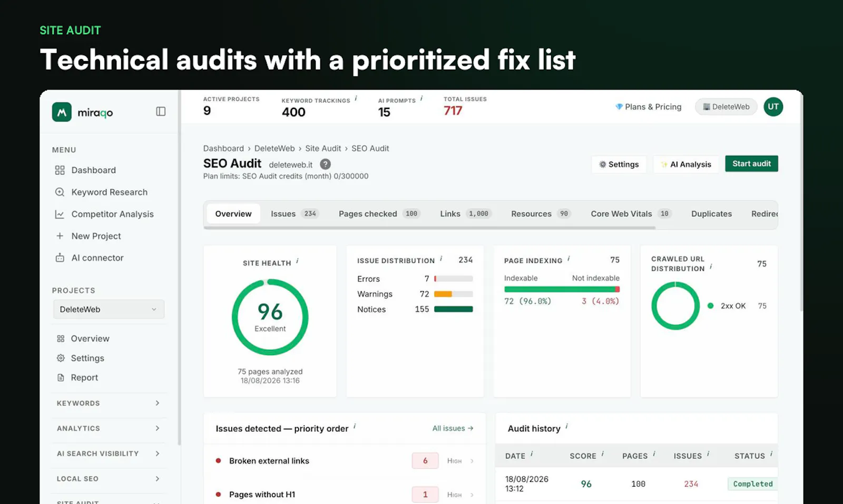Click the DeleteWeb breadcrumb link
The width and height of the screenshot is (843, 504).
(275, 149)
